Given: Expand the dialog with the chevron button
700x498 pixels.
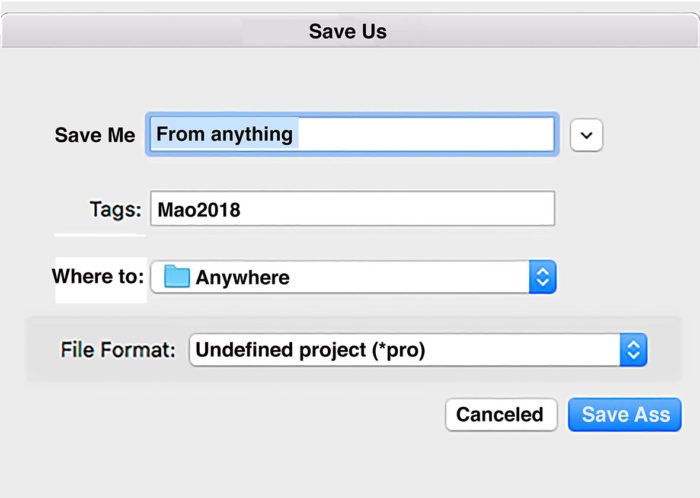Looking at the screenshot, I should 587,134.
